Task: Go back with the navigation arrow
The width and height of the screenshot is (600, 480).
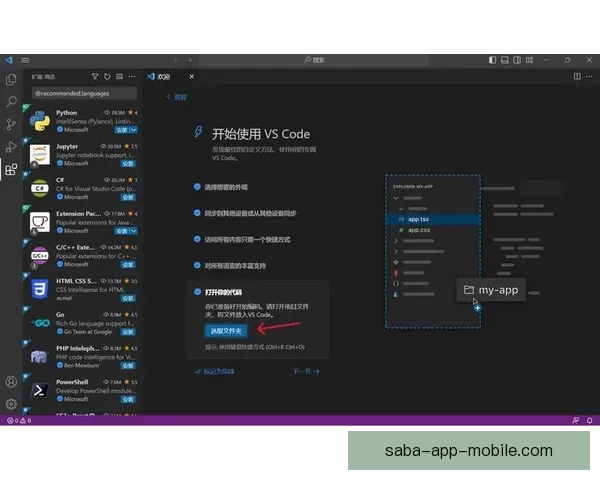Action: coord(176,60)
